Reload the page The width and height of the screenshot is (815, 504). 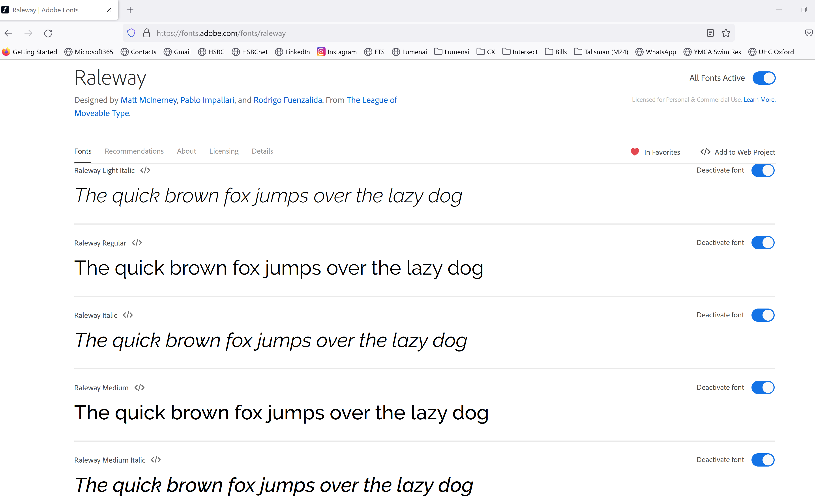coord(48,33)
